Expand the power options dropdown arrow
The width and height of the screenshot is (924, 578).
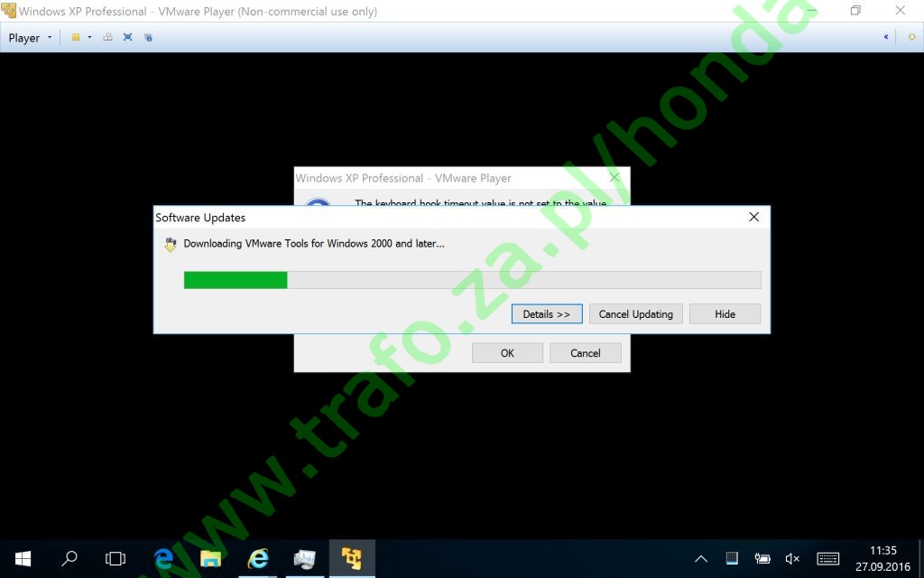[89, 37]
